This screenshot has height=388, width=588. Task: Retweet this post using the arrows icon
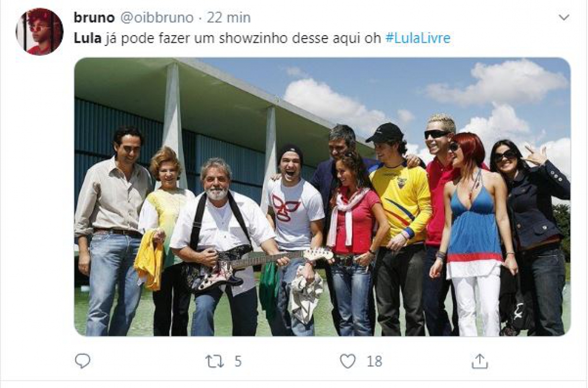click(x=215, y=361)
